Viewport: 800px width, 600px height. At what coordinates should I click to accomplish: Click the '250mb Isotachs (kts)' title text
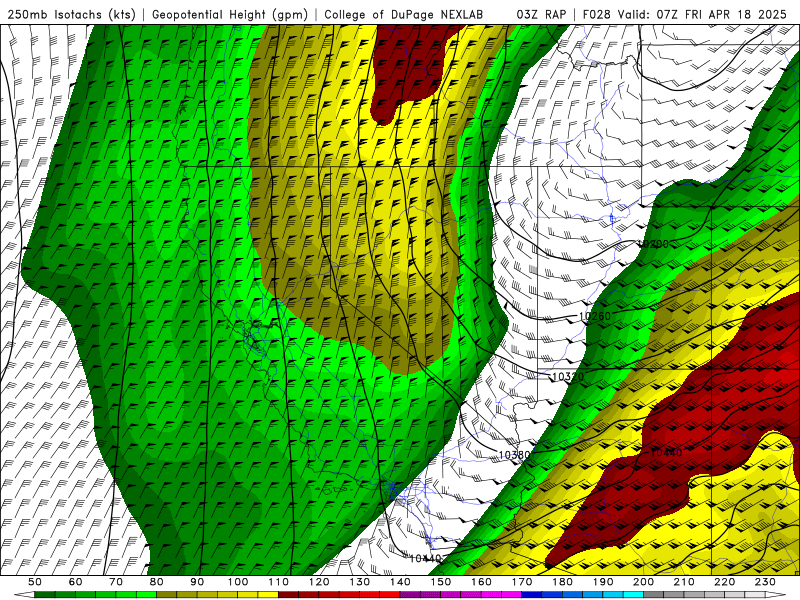click(71, 14)
